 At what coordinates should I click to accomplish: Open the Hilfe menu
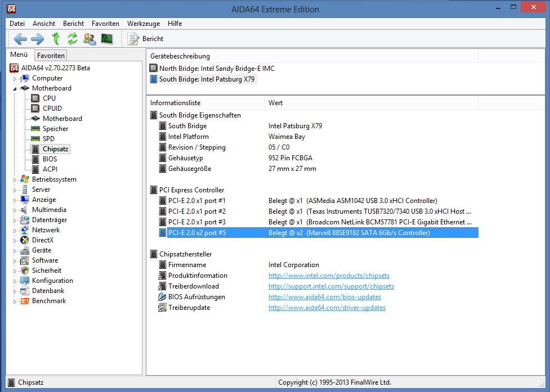(x=175, y=24)
